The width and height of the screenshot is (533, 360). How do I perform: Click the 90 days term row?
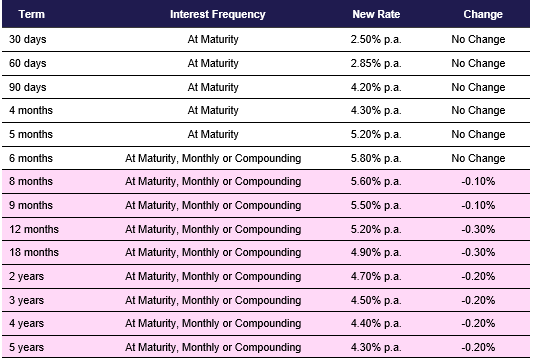click(266, 87)
